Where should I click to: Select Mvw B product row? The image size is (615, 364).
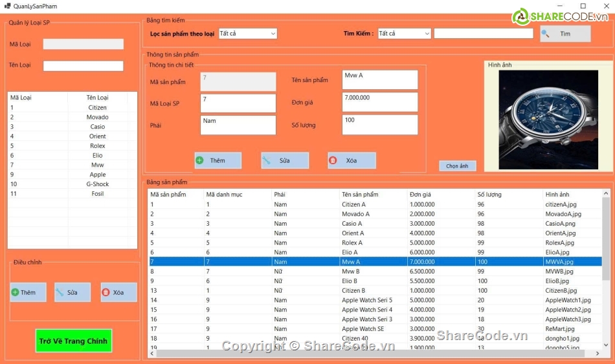coord(375,272)
